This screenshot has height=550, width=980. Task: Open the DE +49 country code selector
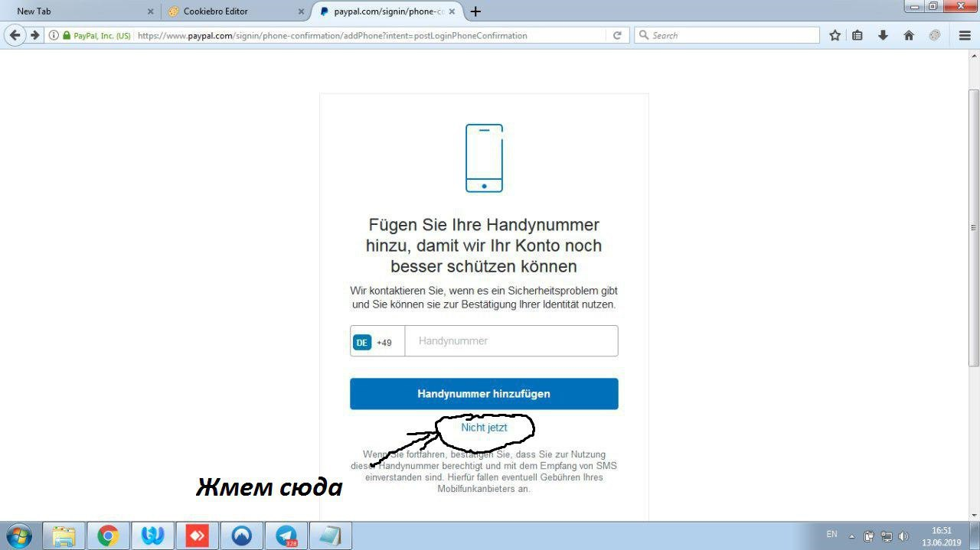377,341
